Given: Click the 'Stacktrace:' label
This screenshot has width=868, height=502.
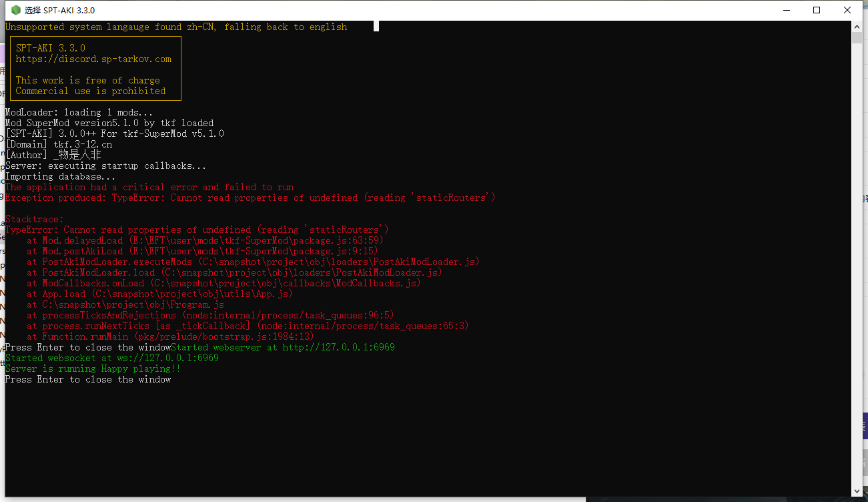Looking at the screenshot, I should (x=35, y=219).
